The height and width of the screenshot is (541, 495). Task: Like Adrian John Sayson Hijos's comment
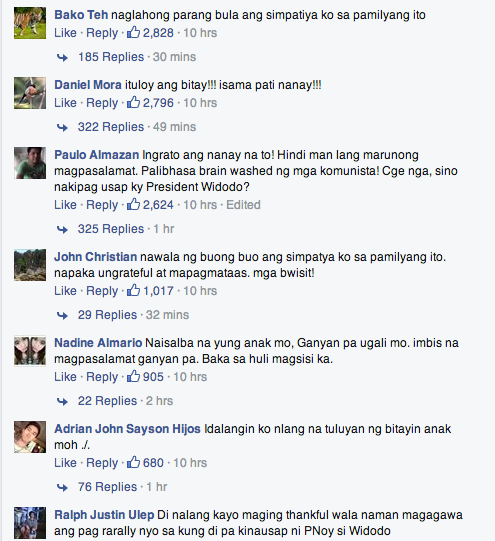coord(65,463)
